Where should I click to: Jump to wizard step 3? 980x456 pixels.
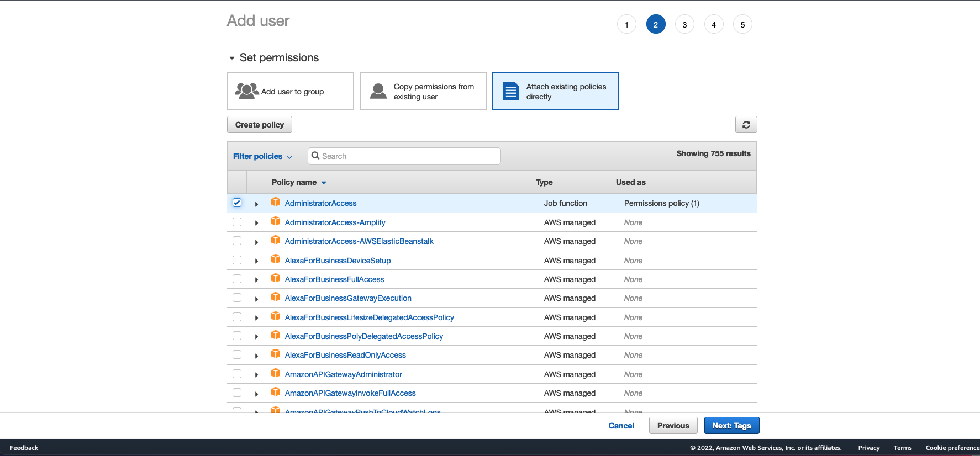[684, 24]
